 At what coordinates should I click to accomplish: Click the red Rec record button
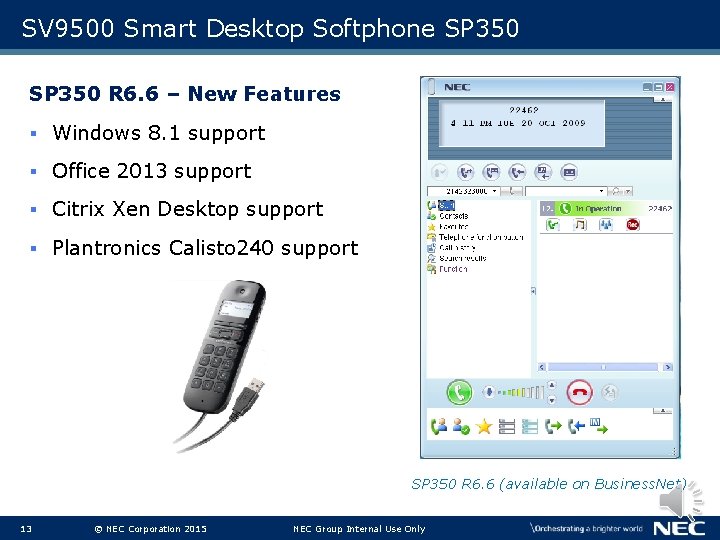click(633, 225)
